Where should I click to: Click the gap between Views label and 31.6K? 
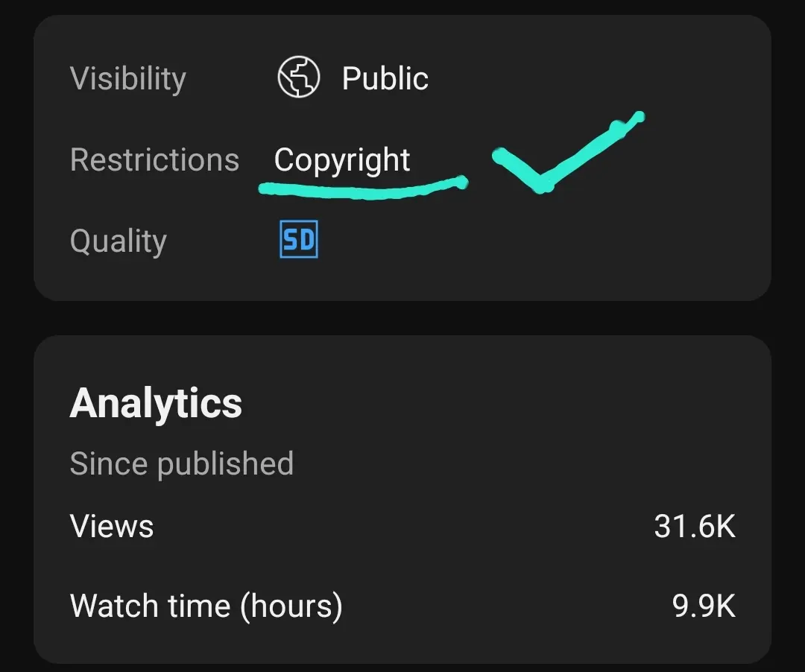click(403, 526)
